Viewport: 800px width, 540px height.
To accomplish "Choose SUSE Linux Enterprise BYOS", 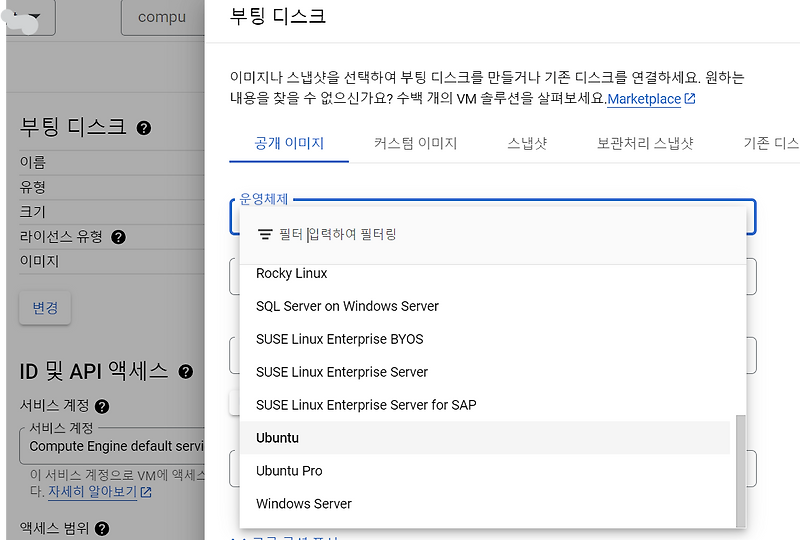I will click(x=485, y=339).
